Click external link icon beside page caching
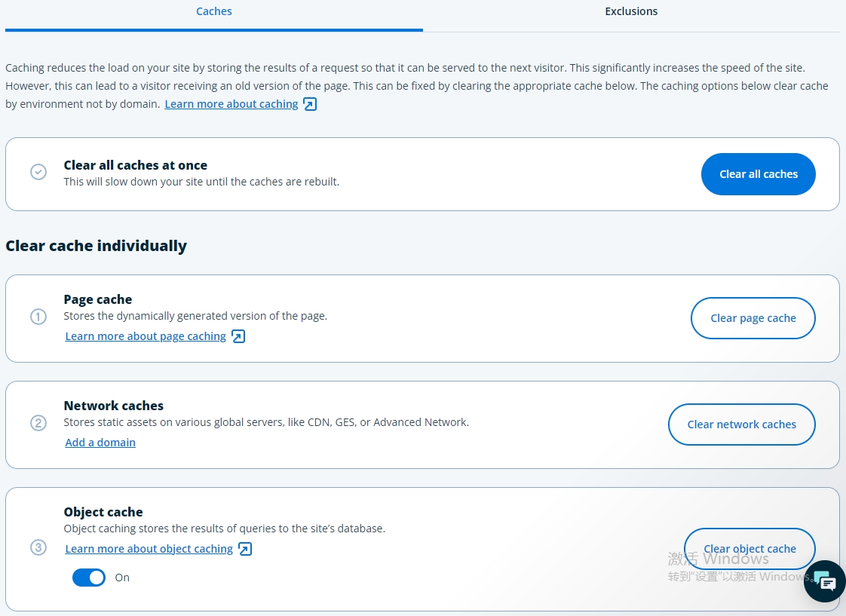Viewport: 846px width, 616px height. click(238, 336)
